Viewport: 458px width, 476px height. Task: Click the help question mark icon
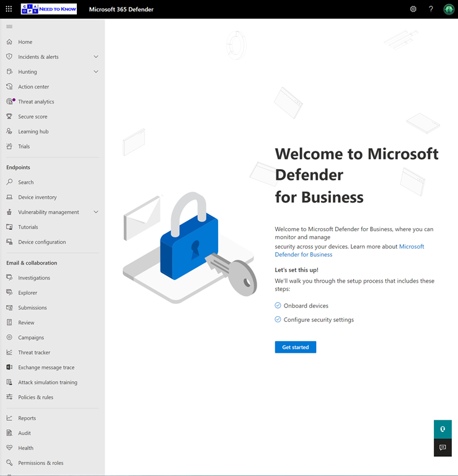(x=431, y=9)
